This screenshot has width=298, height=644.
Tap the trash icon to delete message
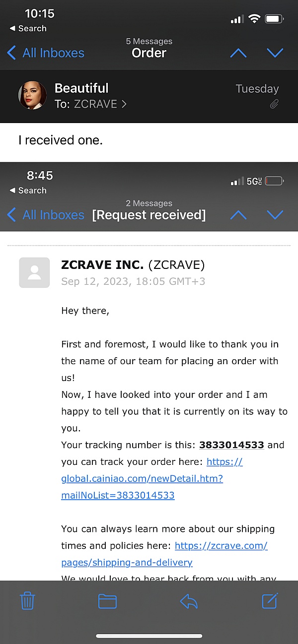pos(27,601)
